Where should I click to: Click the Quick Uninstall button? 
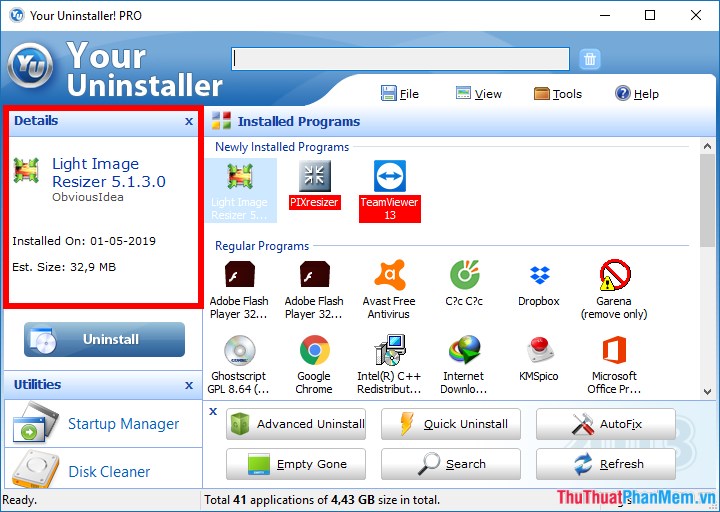pyautogui.click(x=451, y=424)
